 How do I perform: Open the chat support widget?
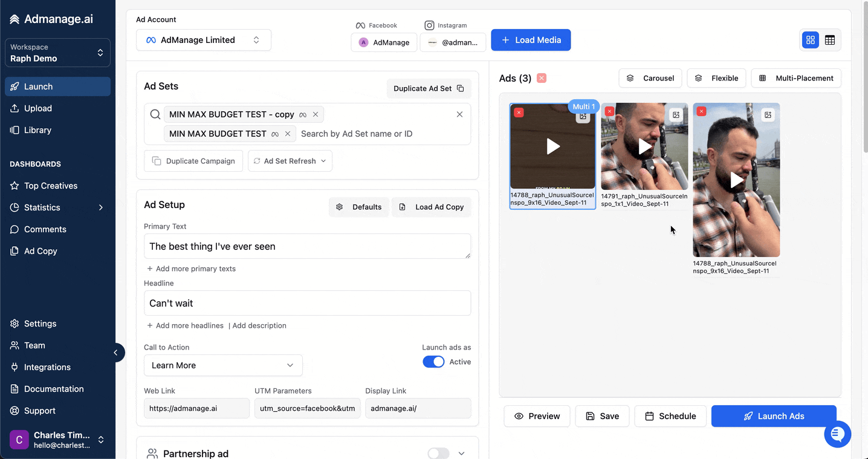coord(838,434)
